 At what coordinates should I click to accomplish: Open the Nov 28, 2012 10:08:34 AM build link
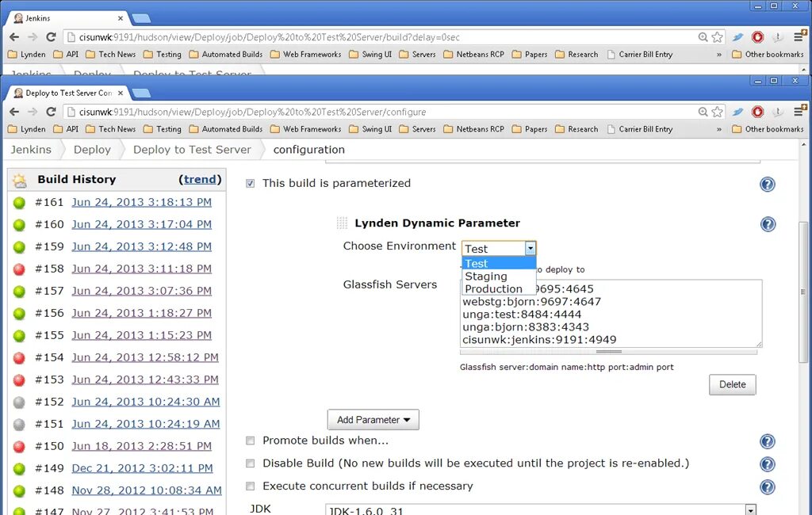(x=147, y=490)
